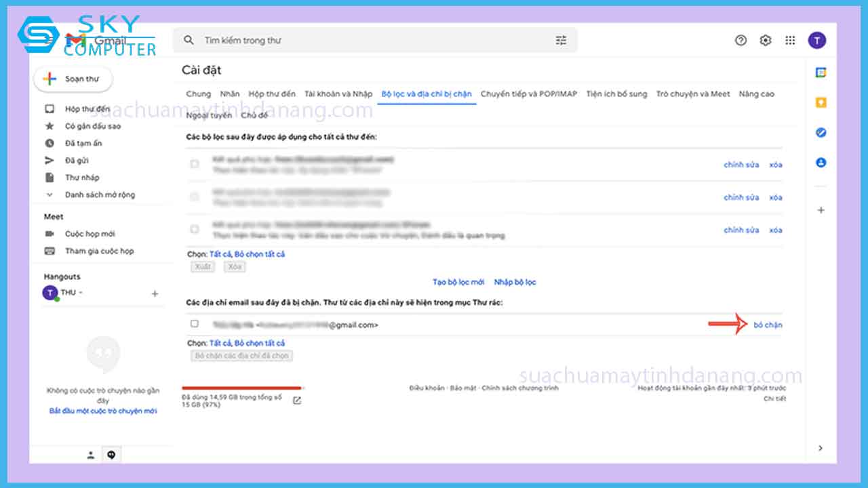The image size is (868, 488).
Task: Click Tạo bộ lọc mới link
Action: pyautogui.click(x=458, y=282)
